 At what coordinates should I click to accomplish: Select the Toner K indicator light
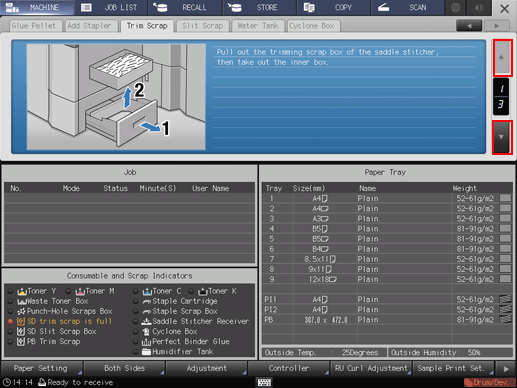point(191,291)
